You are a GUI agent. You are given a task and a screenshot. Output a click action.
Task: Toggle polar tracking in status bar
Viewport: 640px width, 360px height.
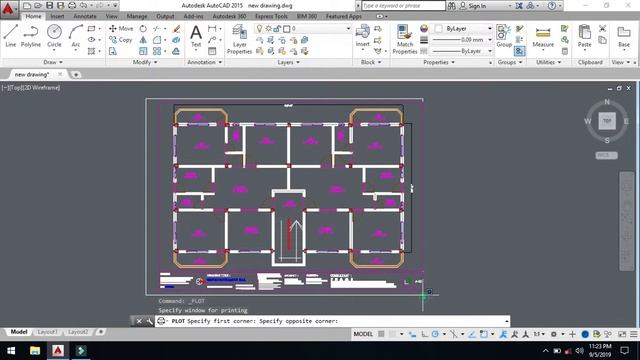coord(435,334)
